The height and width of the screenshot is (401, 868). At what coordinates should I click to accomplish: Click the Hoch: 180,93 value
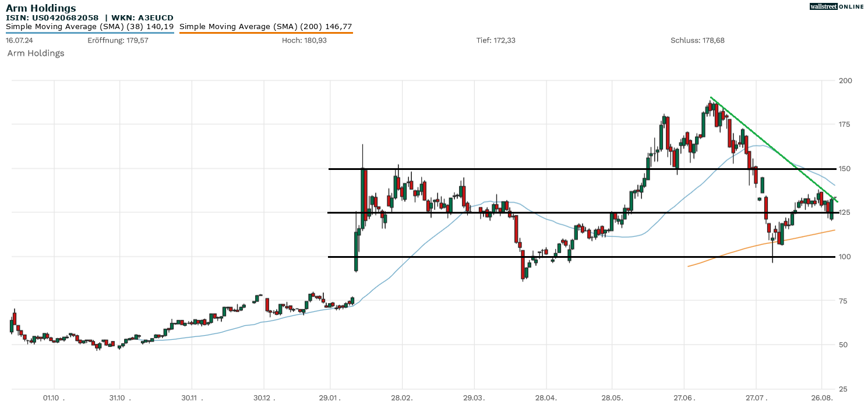(x=304, y=41)
